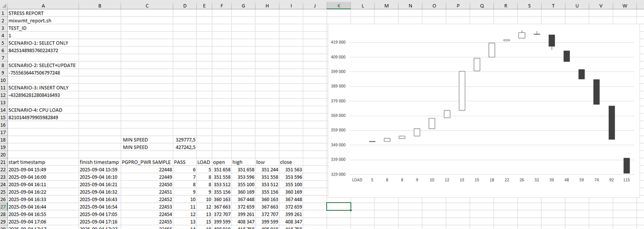Select row 10 header

pyautogui.click(x=4, y=80)
